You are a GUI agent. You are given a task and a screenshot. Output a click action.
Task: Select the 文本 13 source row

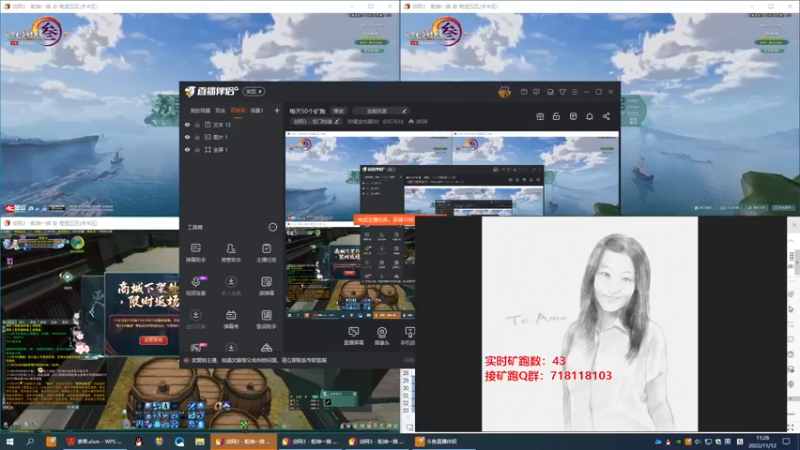[x=232, y=124]
